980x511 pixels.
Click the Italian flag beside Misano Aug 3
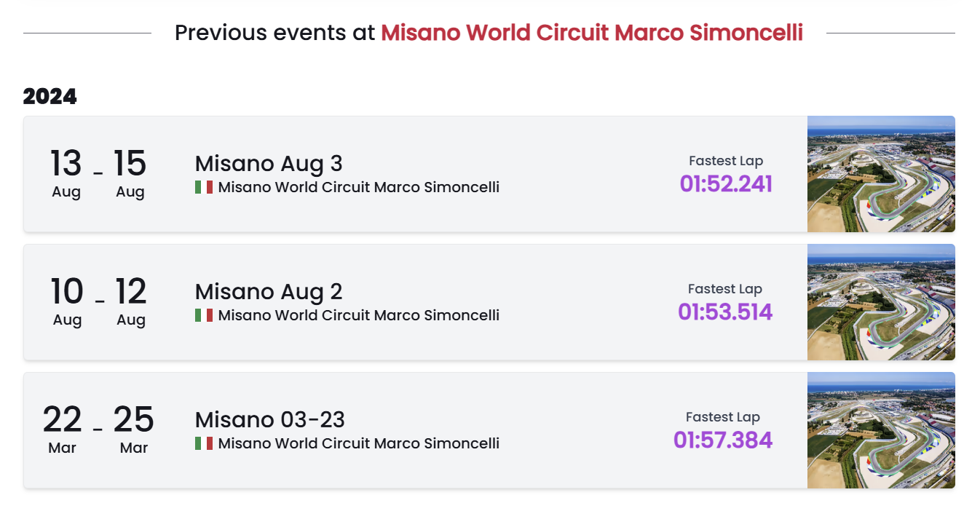(204, 187)
